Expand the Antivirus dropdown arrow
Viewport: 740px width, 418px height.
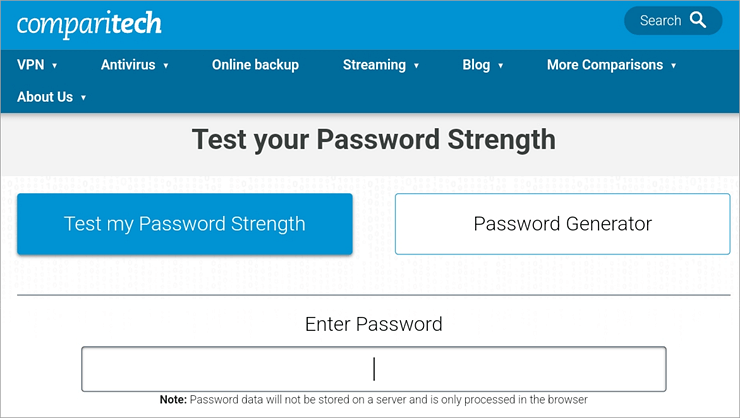(x=166, y=66)
